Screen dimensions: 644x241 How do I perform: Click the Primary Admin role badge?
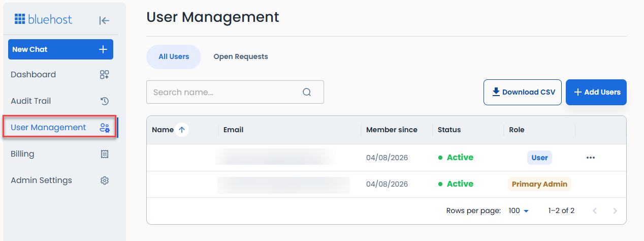click(x=539, y=184)
